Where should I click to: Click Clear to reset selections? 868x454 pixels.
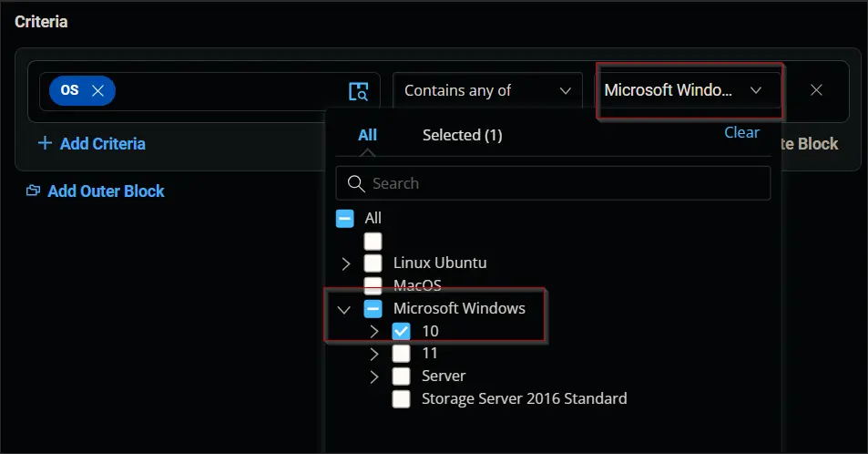(x=741, y=132)
